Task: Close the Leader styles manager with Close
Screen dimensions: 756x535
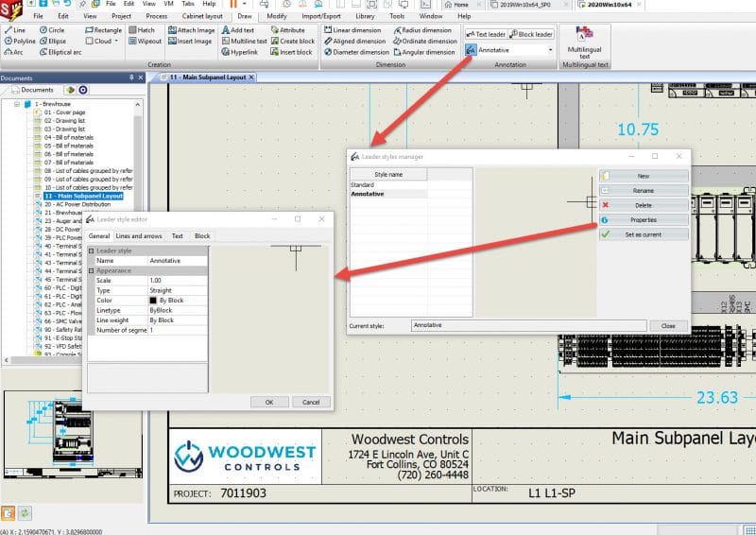Action: (x=668, y=325)
